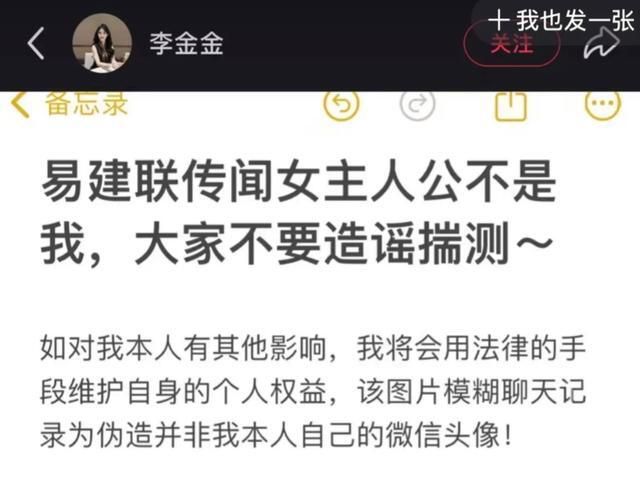Viewport: 640px width, 480px height.
Task: Open more options ellipsis menu
Action: (x=603, y=105)
